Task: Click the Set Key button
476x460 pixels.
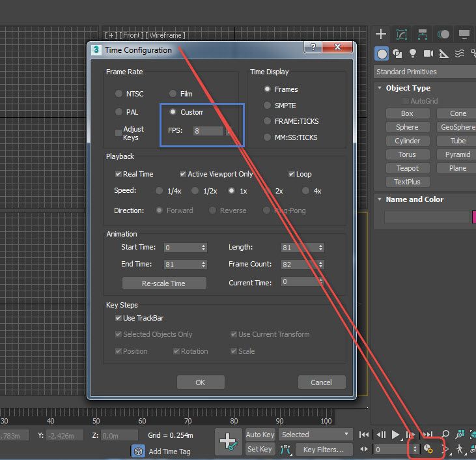Action: [x=260, y=449]
